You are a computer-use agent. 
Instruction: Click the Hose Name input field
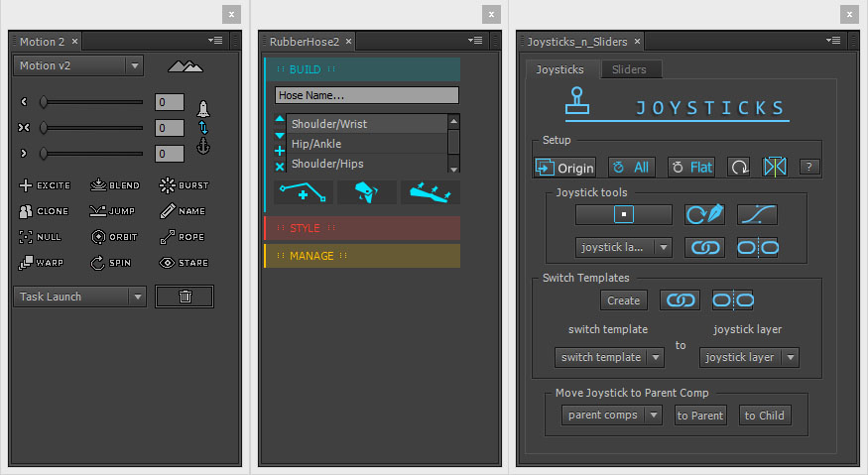point(367,95)
